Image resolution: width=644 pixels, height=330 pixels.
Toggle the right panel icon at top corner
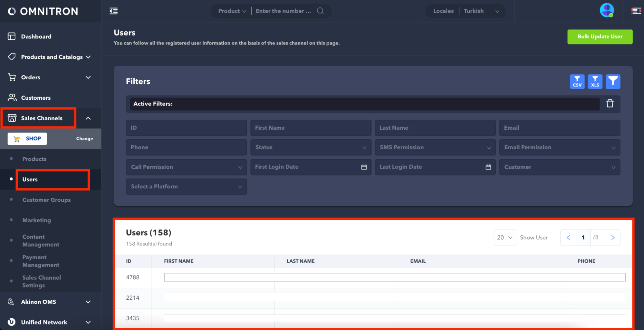point(636,11)
